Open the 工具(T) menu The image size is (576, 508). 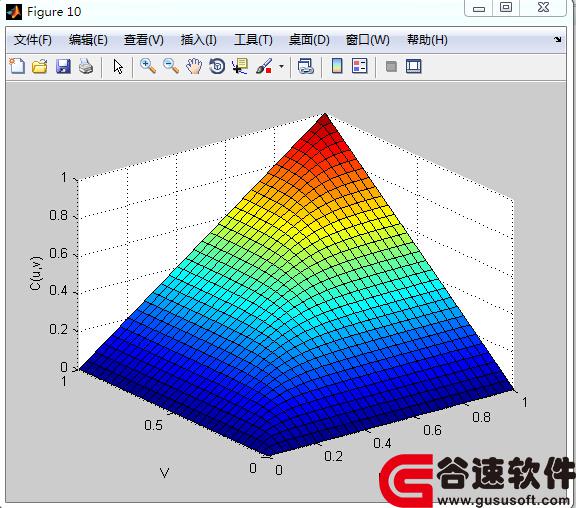253,40
